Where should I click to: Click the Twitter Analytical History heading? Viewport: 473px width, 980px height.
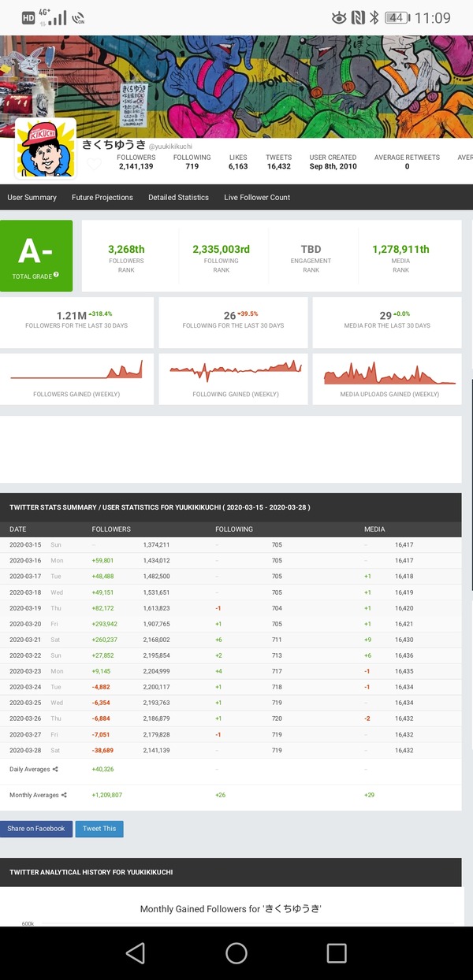[91, 872]
